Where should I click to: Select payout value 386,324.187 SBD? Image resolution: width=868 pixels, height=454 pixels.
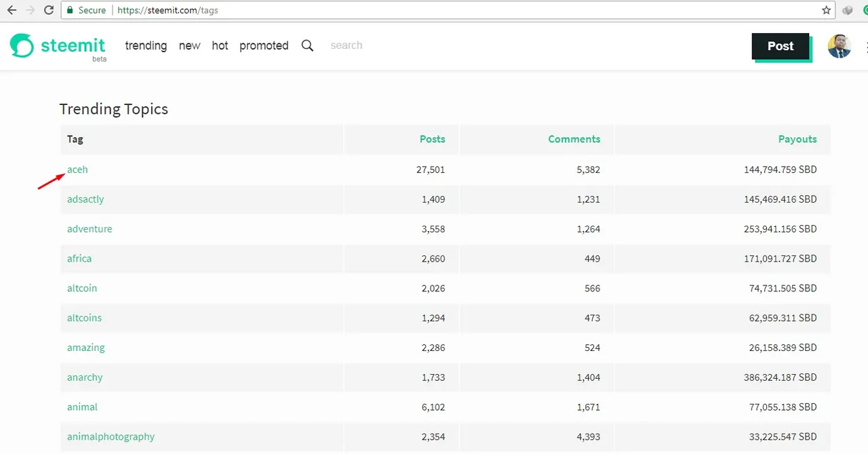point(781,377)
